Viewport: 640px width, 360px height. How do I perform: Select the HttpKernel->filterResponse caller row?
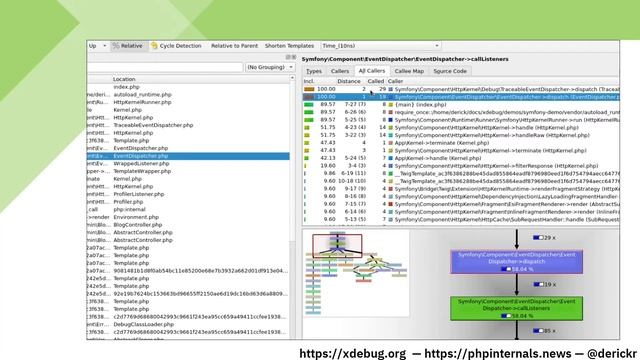pyautogui.click(x=461, y=166)
